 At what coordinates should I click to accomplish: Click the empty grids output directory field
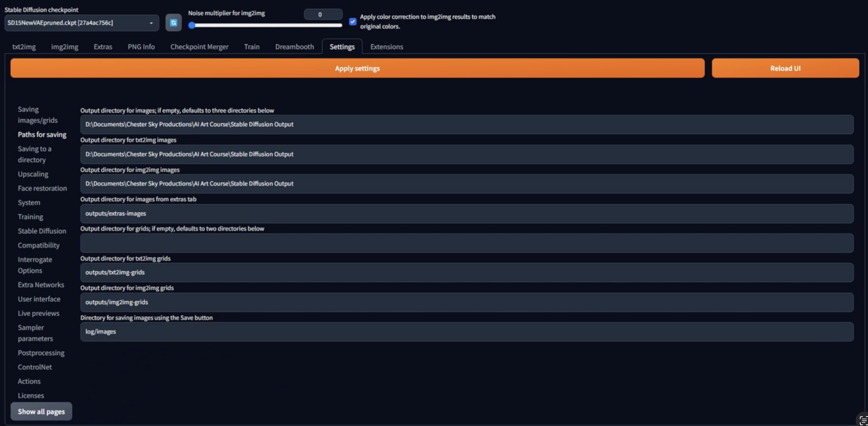[x=466, y=243]
